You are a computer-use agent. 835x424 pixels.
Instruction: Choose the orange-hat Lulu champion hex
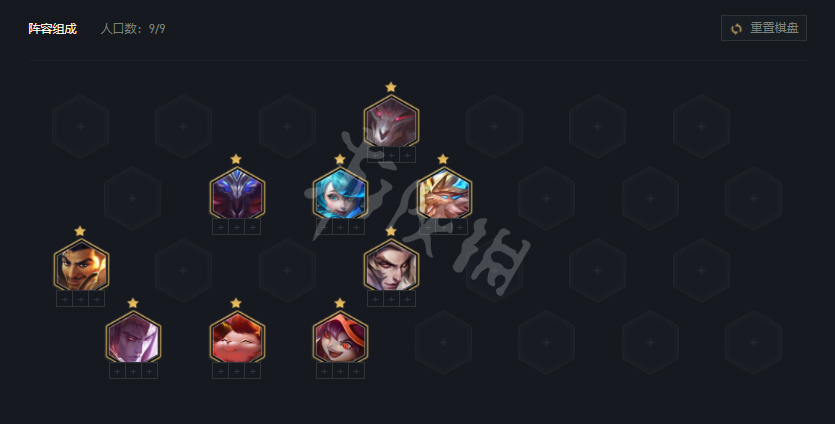click(340, 338)
